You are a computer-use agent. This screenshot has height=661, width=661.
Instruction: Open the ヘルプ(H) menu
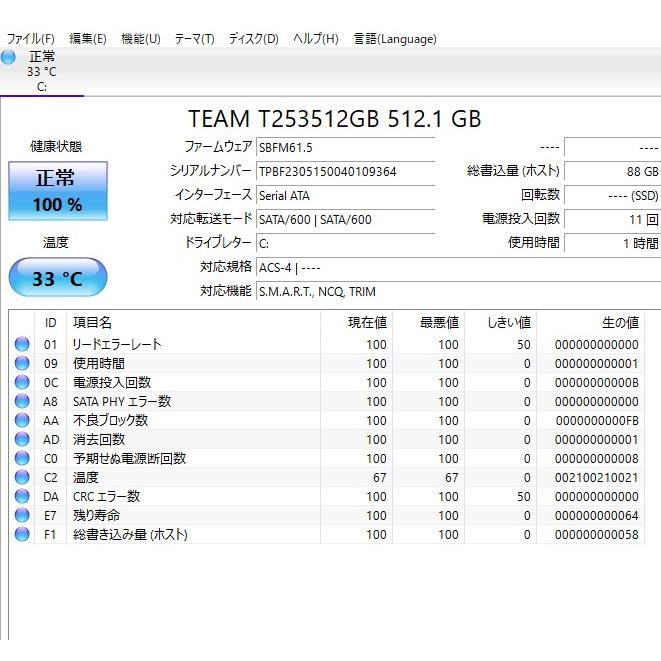pyautogui.click(x=316, y=39)
